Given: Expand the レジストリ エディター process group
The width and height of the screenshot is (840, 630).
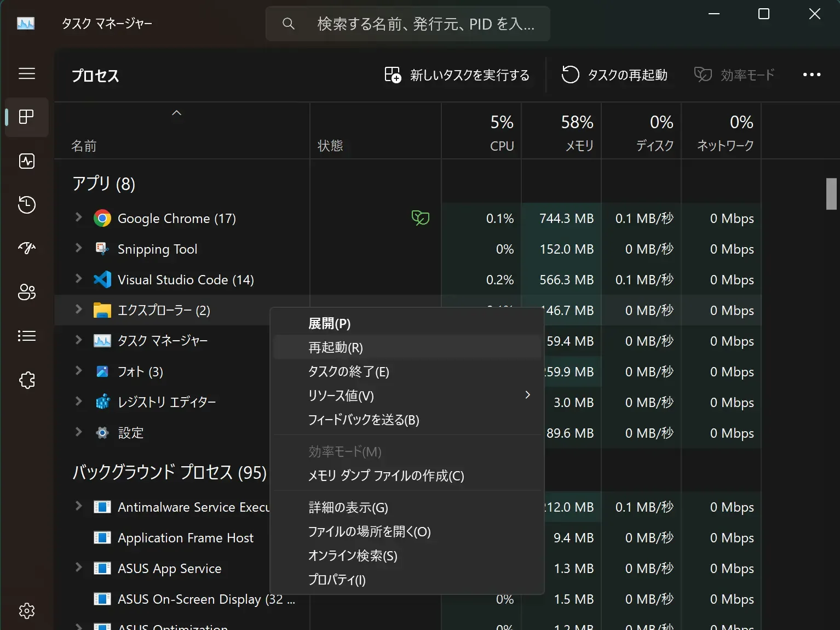Looking at the screenshot, I should pyautogui.click(x=78, y=402).
